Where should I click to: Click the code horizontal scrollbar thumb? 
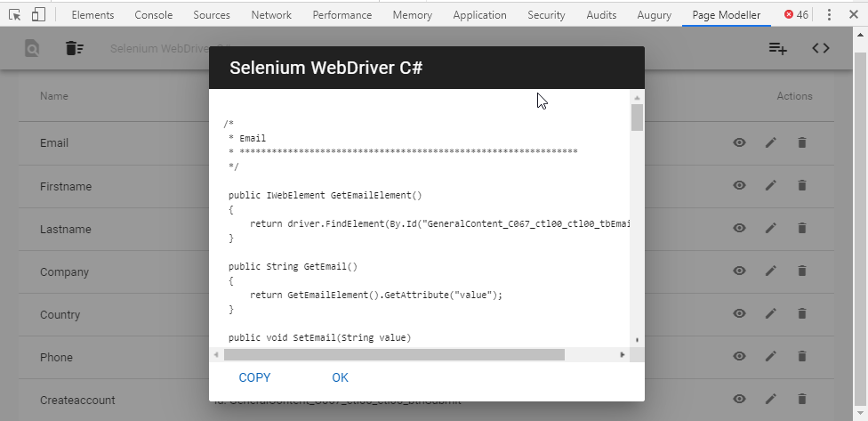pyautogui.click(x=394, y=354)
